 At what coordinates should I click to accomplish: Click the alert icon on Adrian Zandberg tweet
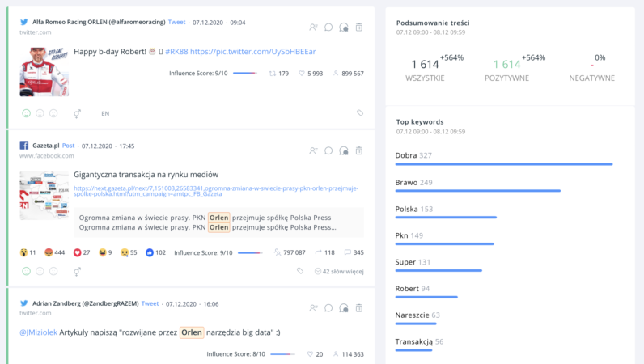pos(344,308)
